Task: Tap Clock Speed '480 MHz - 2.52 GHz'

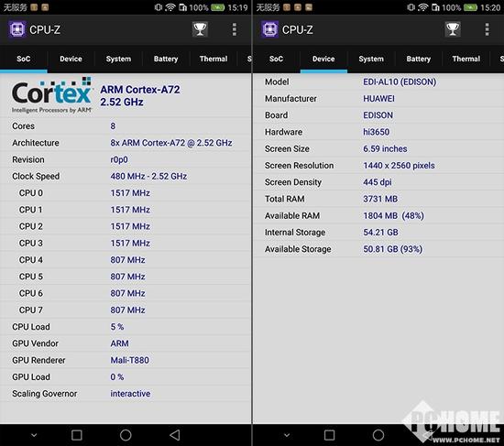Action: coord(148,176)
